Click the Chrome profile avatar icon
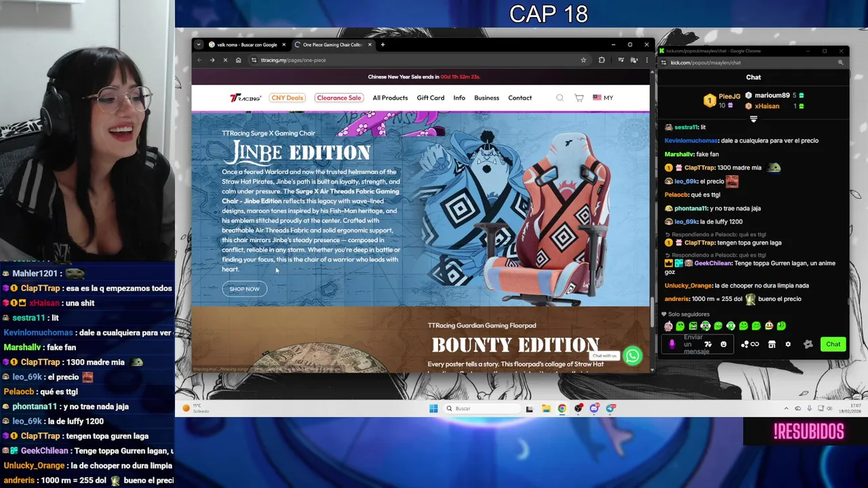The image size is (868, 488). (634, 60)
